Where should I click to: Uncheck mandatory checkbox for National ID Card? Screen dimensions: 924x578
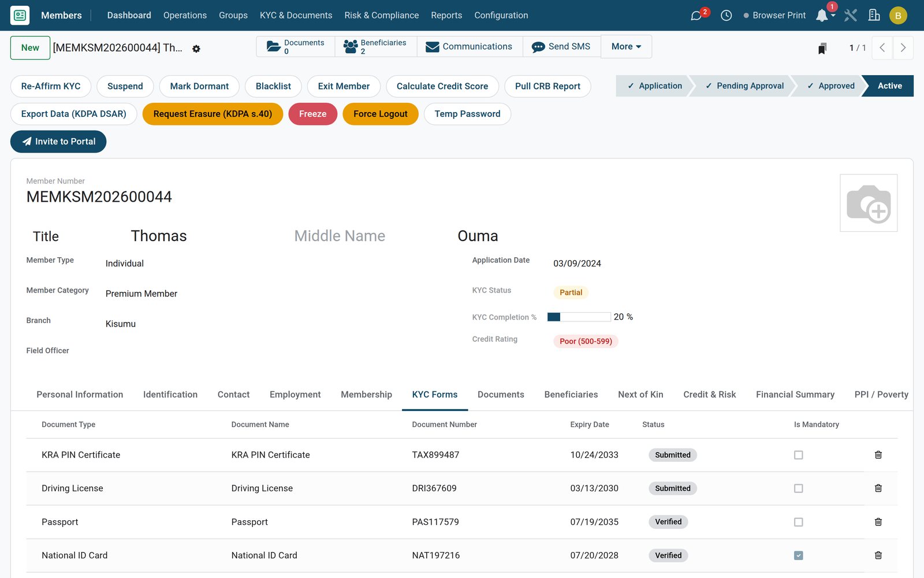coord(799,555)
